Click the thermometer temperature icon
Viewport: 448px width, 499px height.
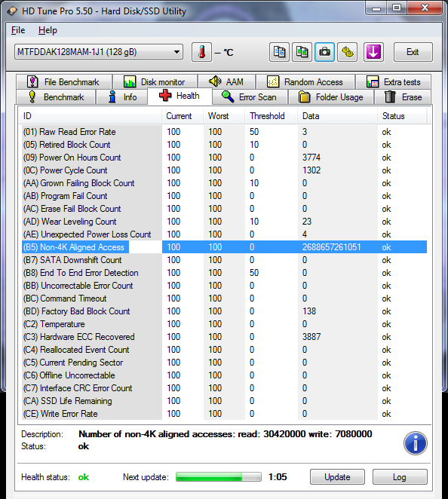[201, 52]
